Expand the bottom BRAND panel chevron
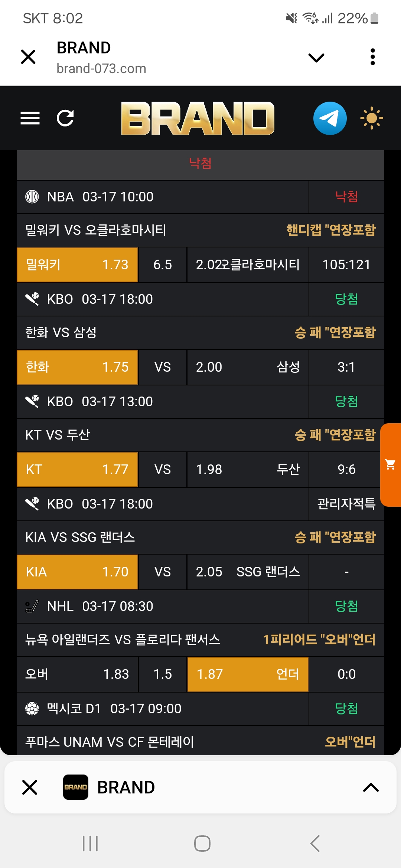Viewport: 401px width, 868px height. [x=371, y=787]
